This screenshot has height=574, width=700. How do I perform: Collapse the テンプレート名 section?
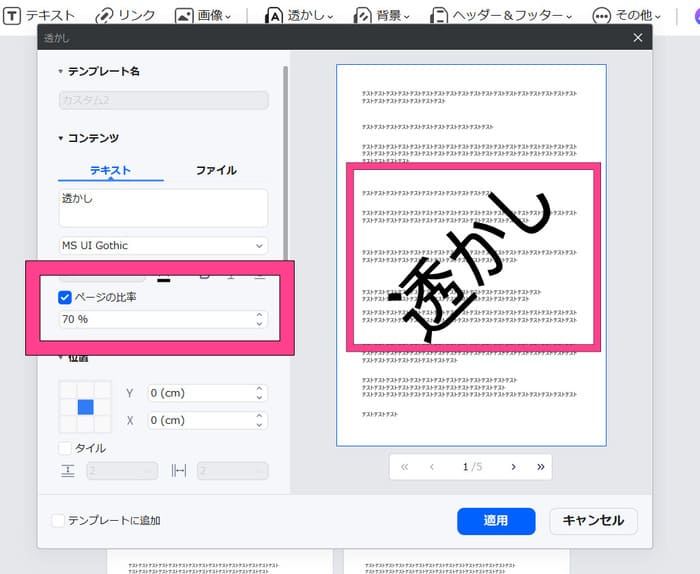60,71
